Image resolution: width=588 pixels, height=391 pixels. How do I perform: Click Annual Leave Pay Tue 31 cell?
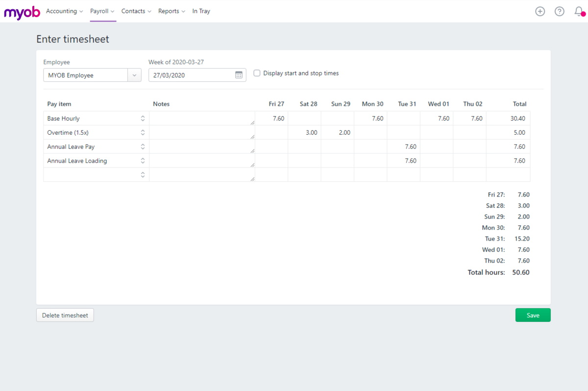403,147
